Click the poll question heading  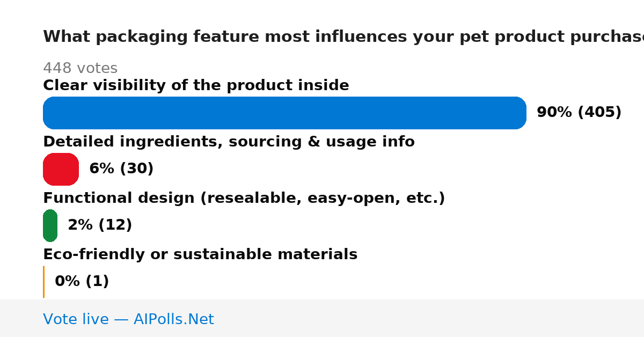(343, 37)
